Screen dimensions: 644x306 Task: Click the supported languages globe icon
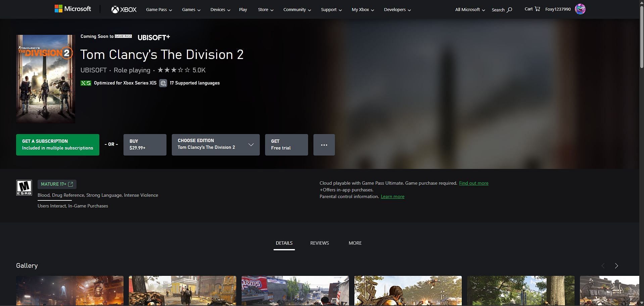click(x=163, y=83)
